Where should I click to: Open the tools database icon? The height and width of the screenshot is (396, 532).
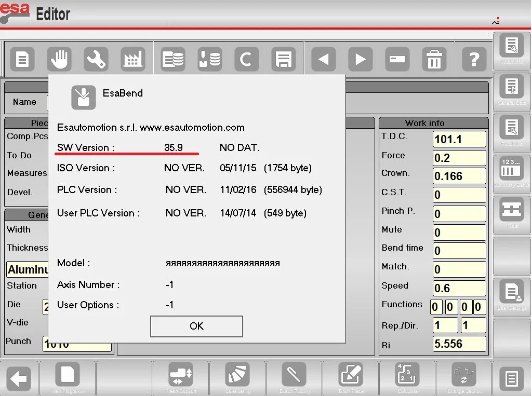tap(210, 59)
